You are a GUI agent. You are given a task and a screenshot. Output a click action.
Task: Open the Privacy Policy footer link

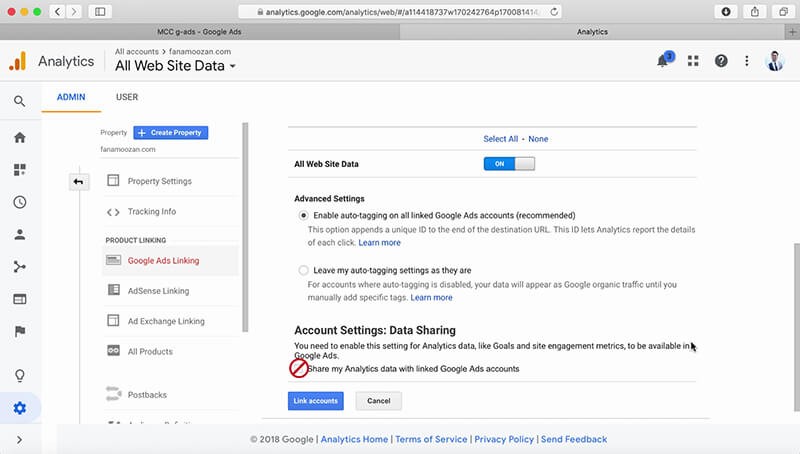coord(504,439)
